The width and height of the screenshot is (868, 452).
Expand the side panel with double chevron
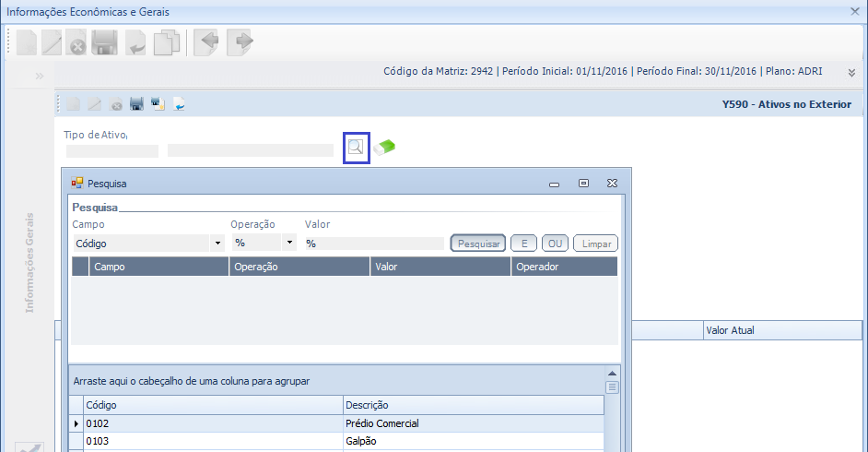(40, 76)
